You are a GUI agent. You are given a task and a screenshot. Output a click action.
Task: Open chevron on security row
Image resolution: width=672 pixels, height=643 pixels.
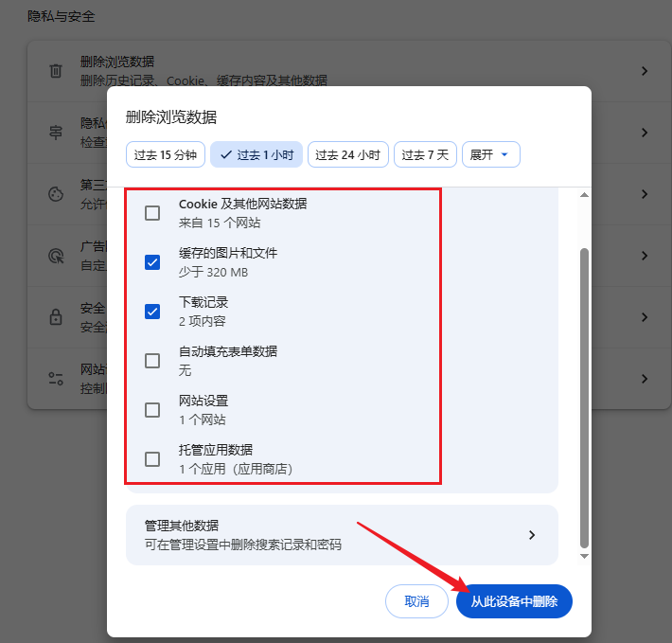pyautogui.click(x=645, y=317)
